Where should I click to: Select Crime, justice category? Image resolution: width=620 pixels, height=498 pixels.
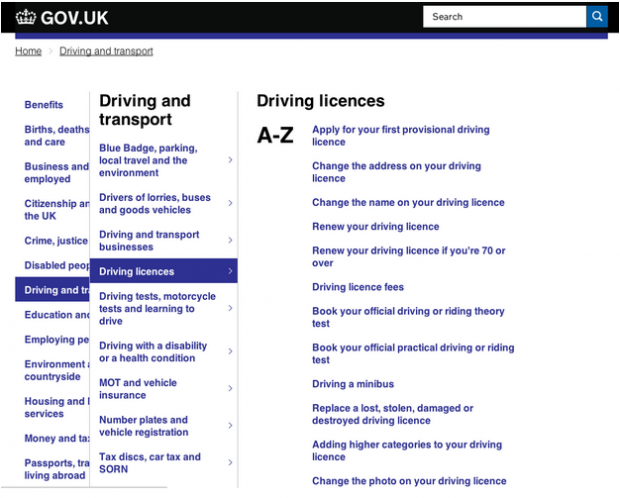tap(56, 240)
